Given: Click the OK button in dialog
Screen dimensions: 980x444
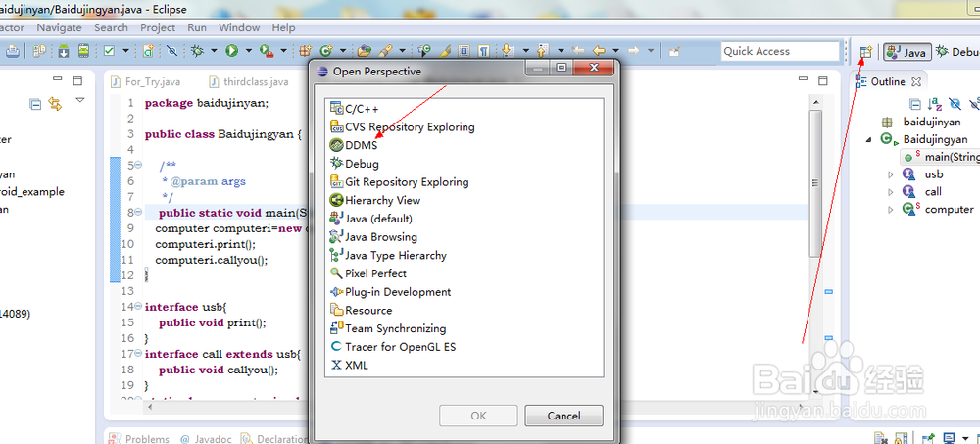Looking at the screenshot, I should coord(479,416).
